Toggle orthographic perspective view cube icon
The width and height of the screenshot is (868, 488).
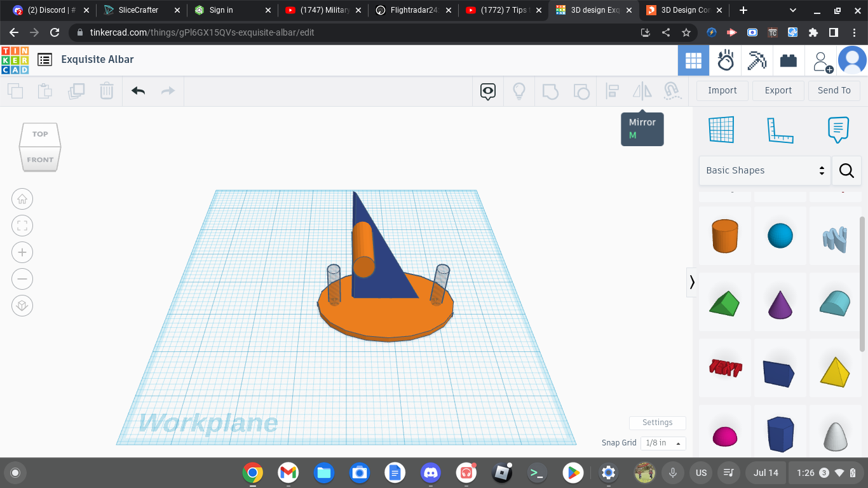(x=22, y=306)
